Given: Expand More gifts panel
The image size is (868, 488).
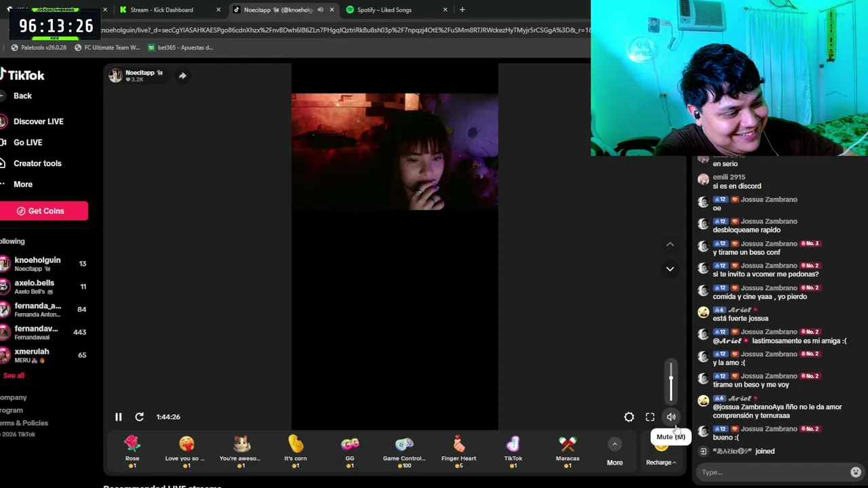Looking at the screenshot, I should [x=614, y=453].
